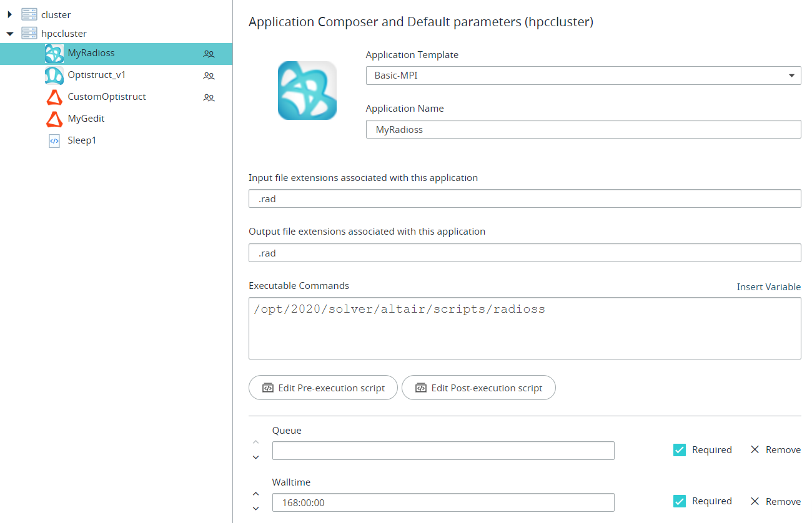Click the CustomOptistruct Altair icon
Screen dimensions: 812x523
pyautogui.click(x=54, y=97)
